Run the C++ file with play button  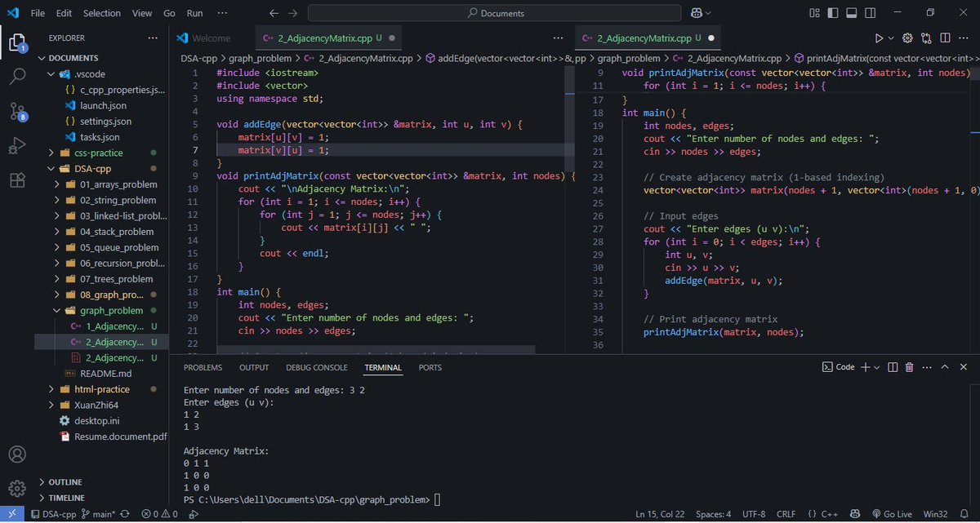click(x=879, y=38)
